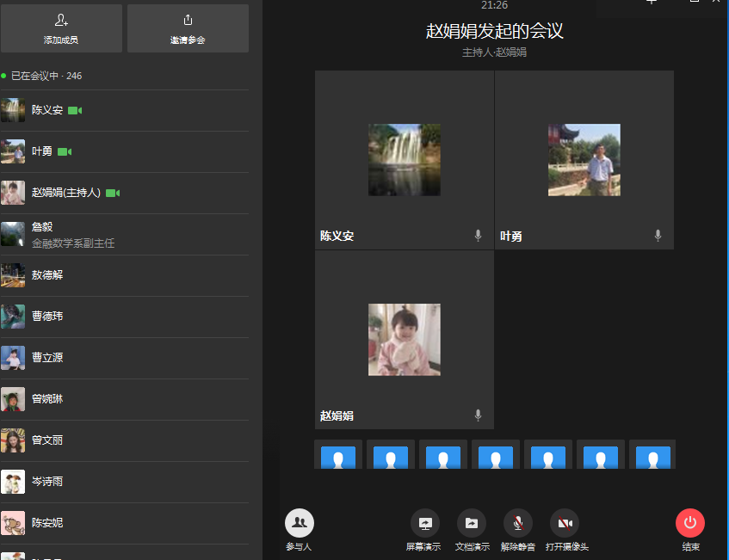Unmute microphone (解除静音)
729x560 pixels.
coord(518,523)
